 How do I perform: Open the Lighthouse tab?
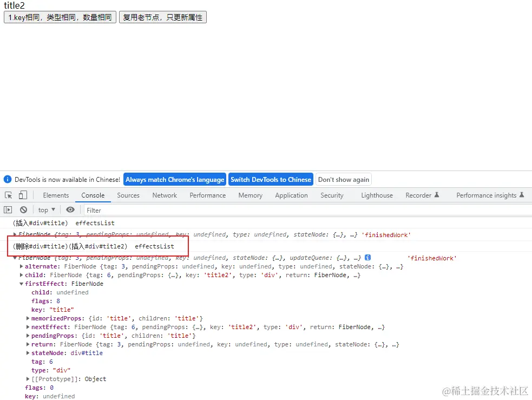point(377,195)
